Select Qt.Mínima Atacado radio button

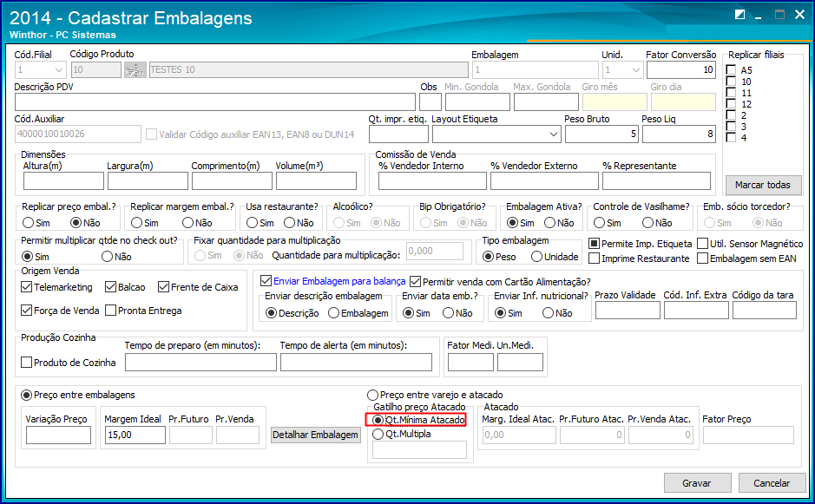[378, 420]
